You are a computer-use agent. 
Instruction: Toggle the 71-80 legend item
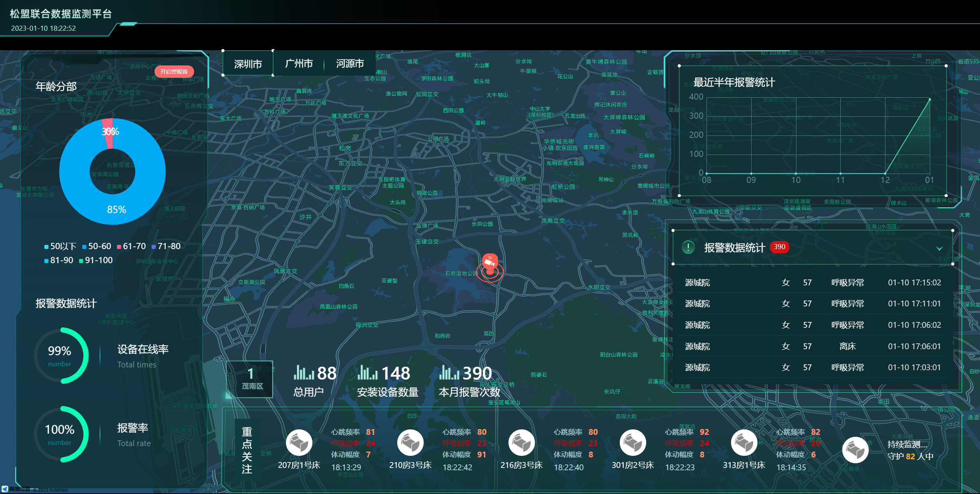(x=166, y=246)
